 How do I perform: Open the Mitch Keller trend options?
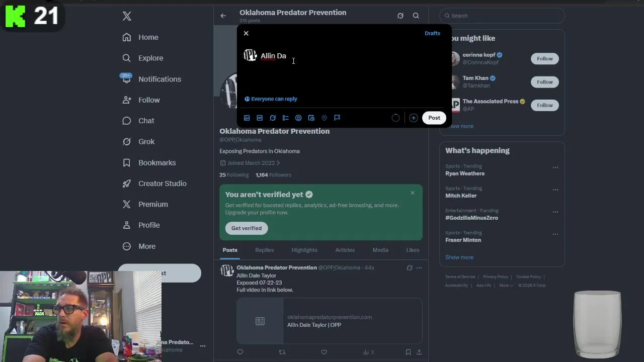(555, 190)
